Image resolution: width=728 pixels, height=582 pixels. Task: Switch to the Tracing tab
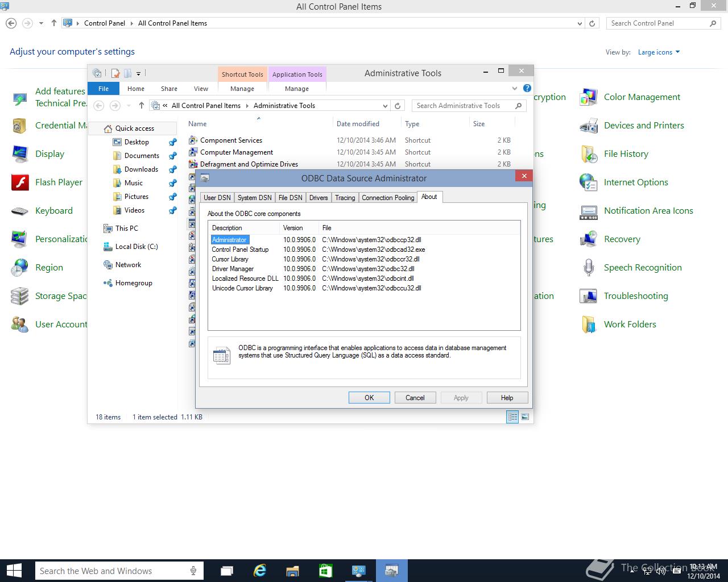coord(345,198)
